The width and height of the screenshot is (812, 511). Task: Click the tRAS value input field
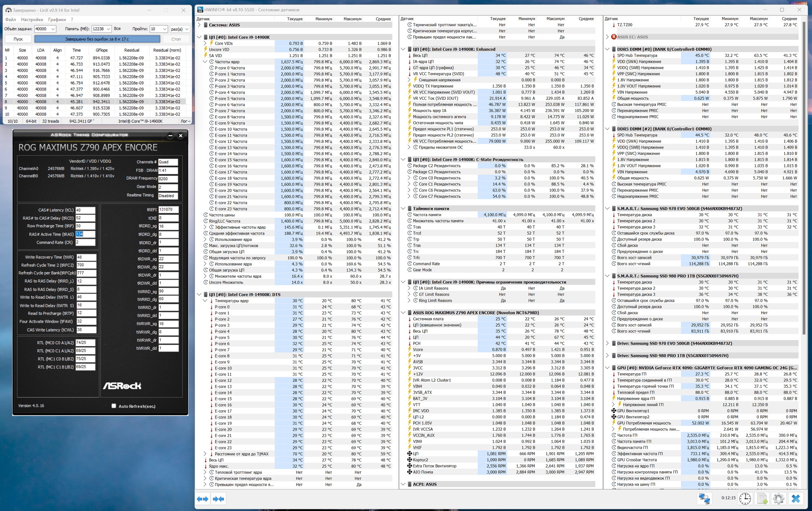[85, 234]
